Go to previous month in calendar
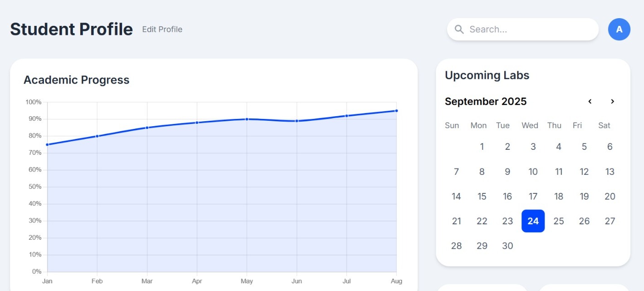This screenshot has height=291, width=644. (x=590, y=101)
